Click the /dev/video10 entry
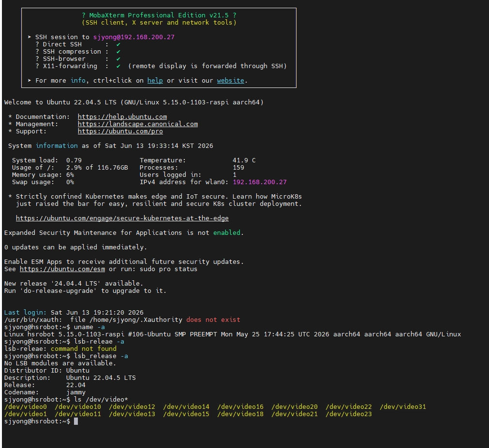The image size is (489, 448). (x=78, y=406)
